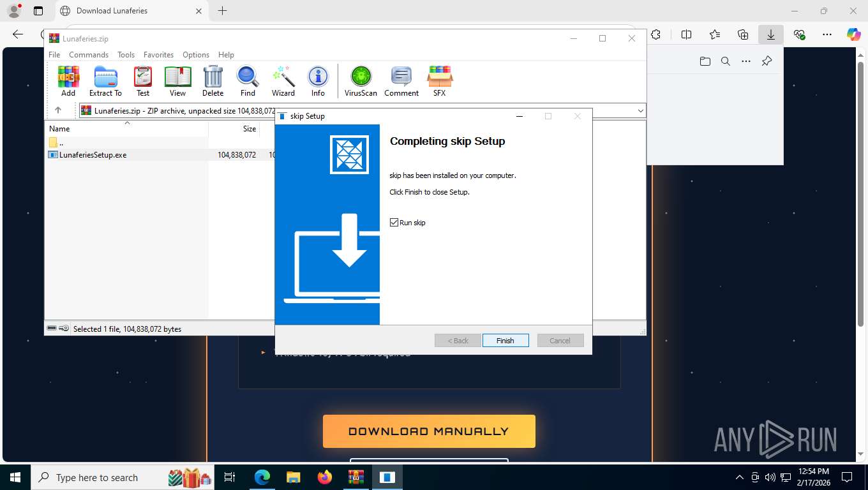Open the Help menu in WinRAR

pyautogui.click(x=226, y=55)
